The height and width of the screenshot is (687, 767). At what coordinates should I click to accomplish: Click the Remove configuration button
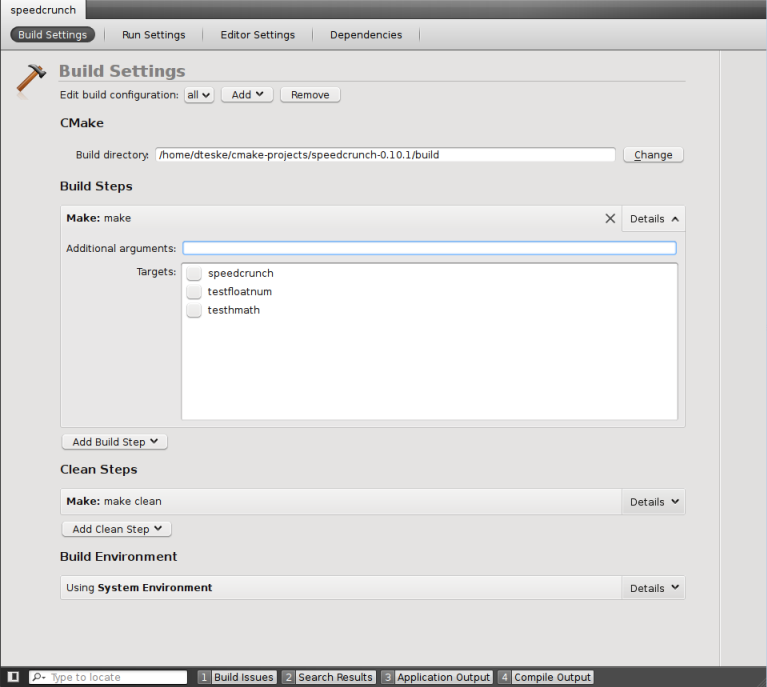(310, 95)
